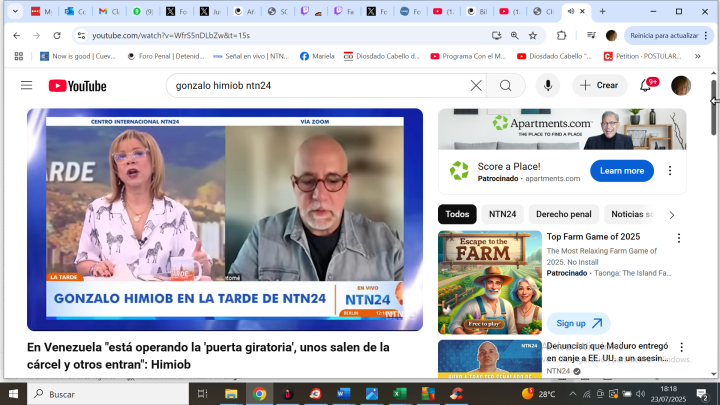This screenshot has width=720, height=405.
Task: Open the YouTube hamburger guide menu
Action: pyautogui.click(x=26, y=86)
